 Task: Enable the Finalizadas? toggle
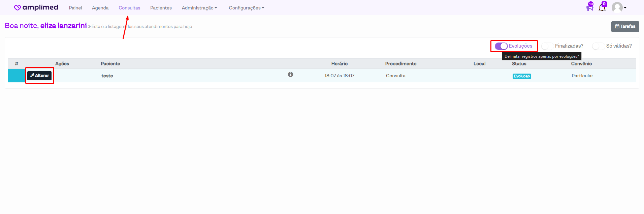(x=547, y=46)
